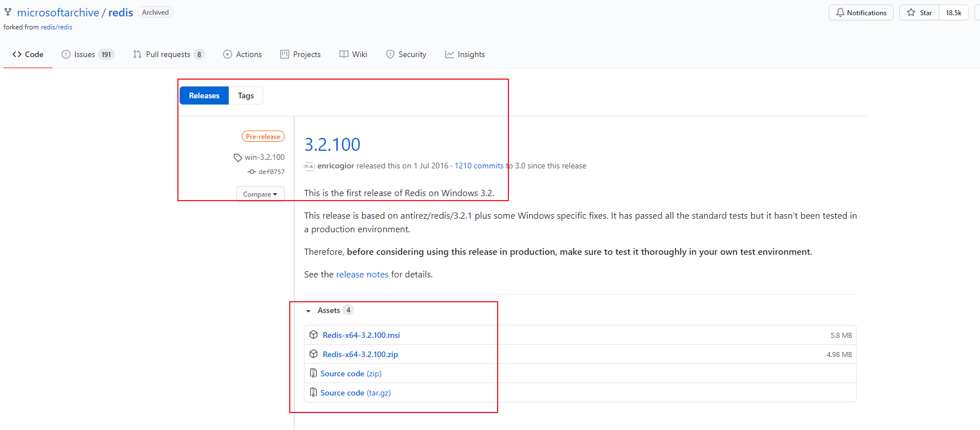Image resolution: width=980 pixels, height=430 pixels.
Task: Click the fork icon beside microsoftarchive
Action: coord(8,12)
